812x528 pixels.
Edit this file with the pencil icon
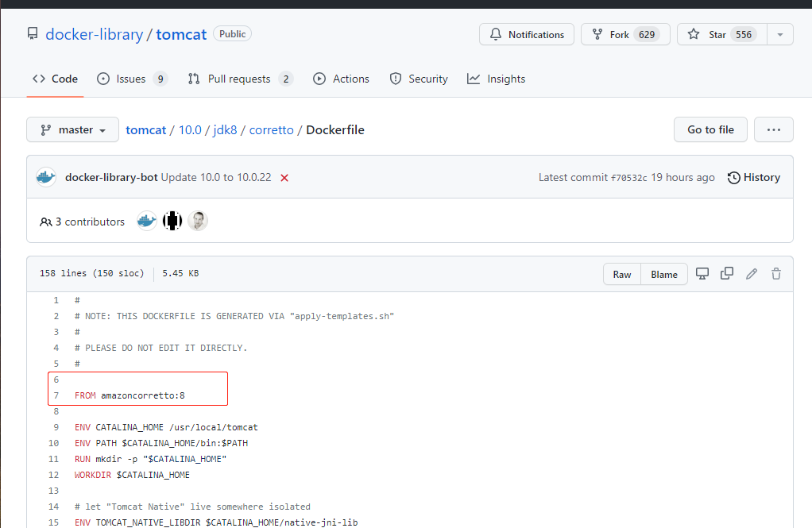pyautogui.click(x=752, y=274)
